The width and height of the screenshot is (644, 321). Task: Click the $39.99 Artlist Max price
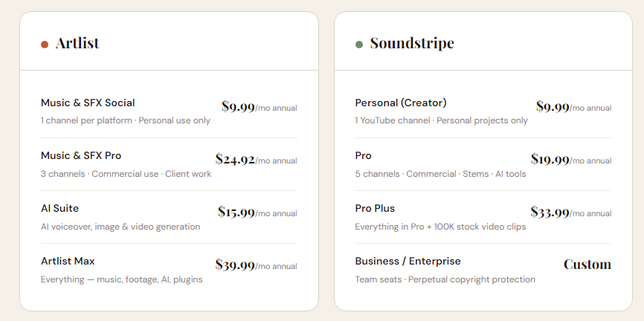pyautogui.click(x=235, y=265)
